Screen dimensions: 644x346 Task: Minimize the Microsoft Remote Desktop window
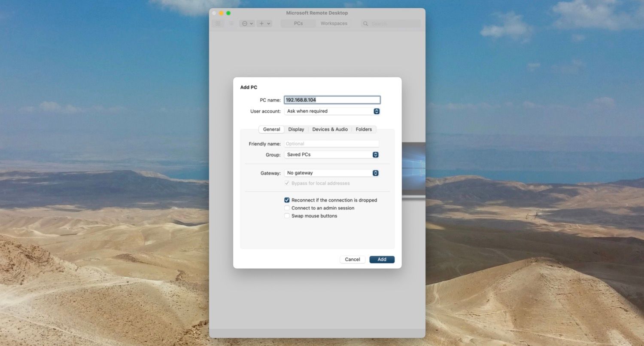pyautogui.click(x=222, y=13)
